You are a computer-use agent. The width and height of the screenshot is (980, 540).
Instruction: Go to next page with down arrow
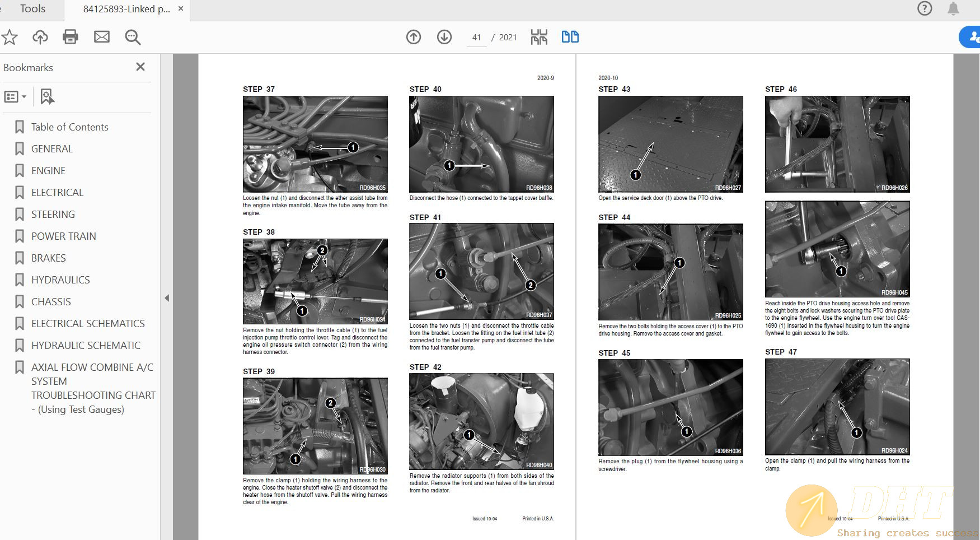(444, 38)
